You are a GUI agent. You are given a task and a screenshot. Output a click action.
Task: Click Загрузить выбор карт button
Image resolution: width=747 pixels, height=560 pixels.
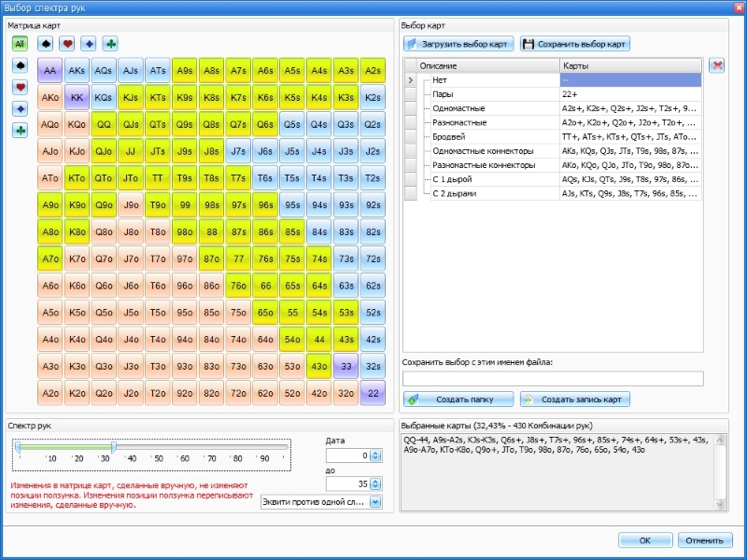coord(458,44)
